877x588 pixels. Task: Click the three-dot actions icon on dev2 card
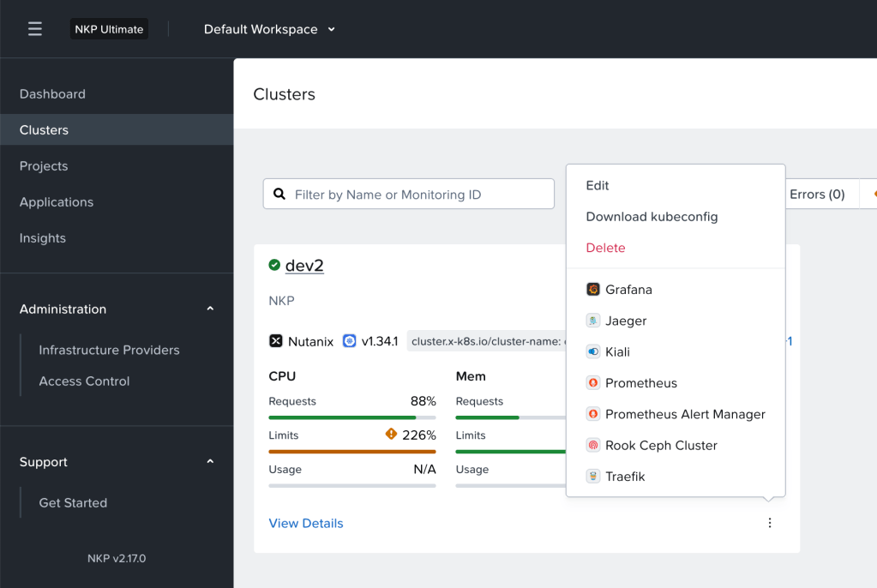pyautogui.click(x=769, y=523)
